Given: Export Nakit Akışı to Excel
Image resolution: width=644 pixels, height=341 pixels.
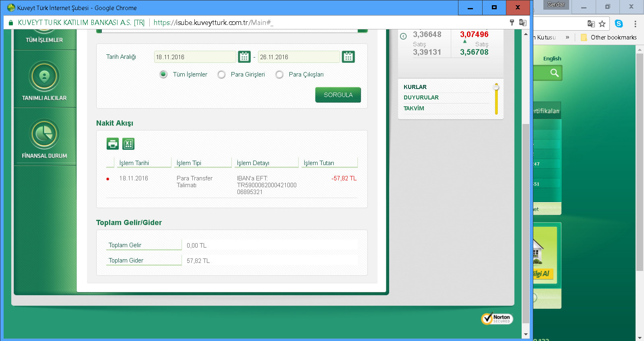Looking at the screenshot, I should pyautogui.click(x=128, y=144).
